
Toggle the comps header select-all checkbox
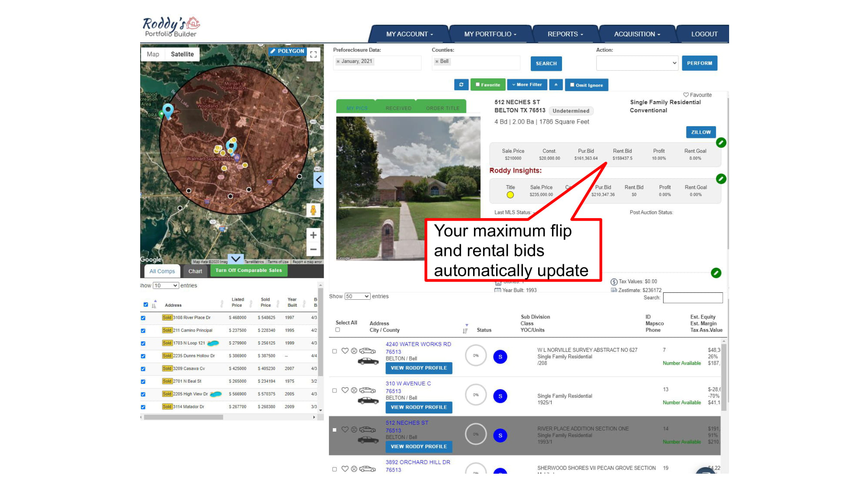pyautogui.click(x=146, y=305)
